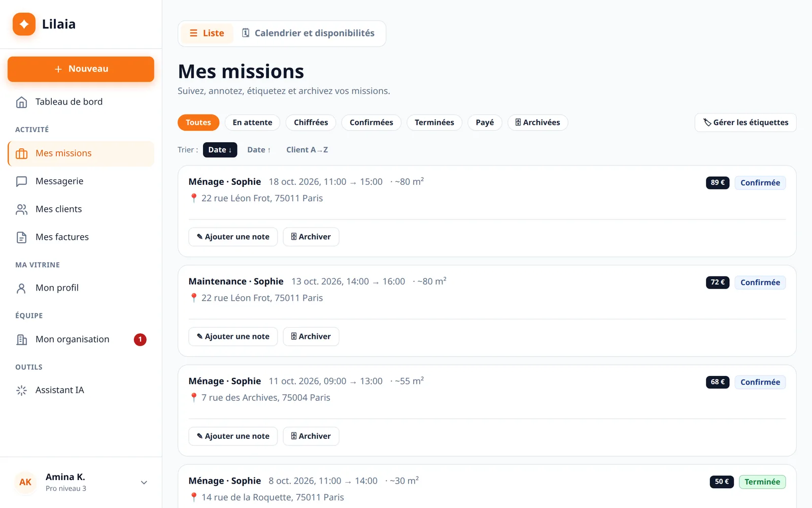Click location pin for 14 rue de la Roquette
812x508 pixels.
coord(193,497)
